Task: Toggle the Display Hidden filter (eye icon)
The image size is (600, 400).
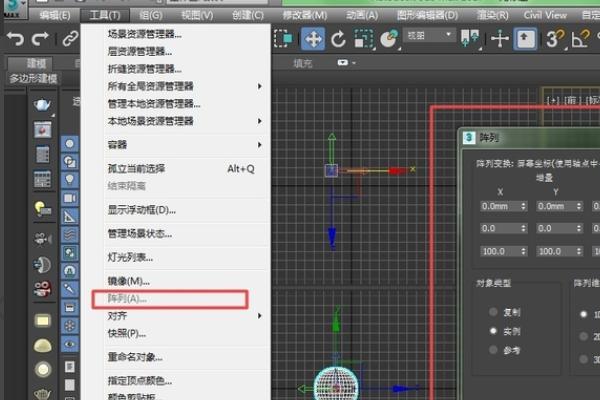Action: 70,344
